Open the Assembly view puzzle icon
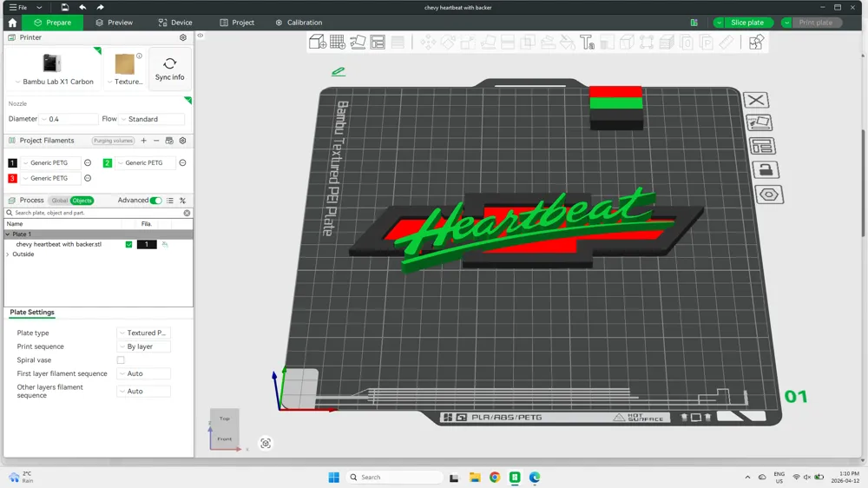Image resolution: width=868 pixels, height=488 pixels. [756, 42]
